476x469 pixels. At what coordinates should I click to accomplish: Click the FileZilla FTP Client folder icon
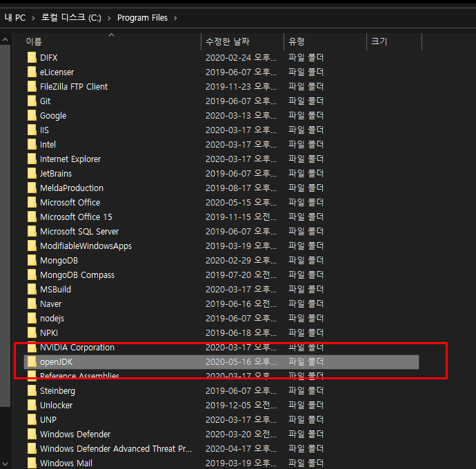pos(32,86)
